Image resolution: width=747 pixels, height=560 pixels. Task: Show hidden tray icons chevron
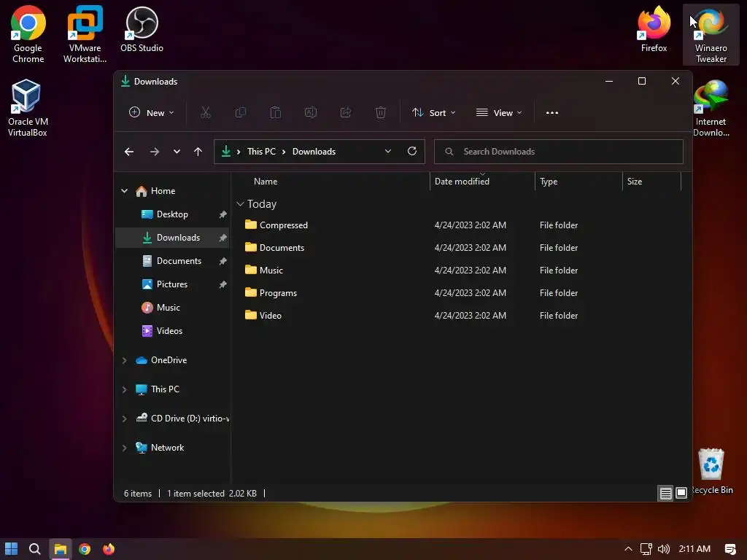628,549
